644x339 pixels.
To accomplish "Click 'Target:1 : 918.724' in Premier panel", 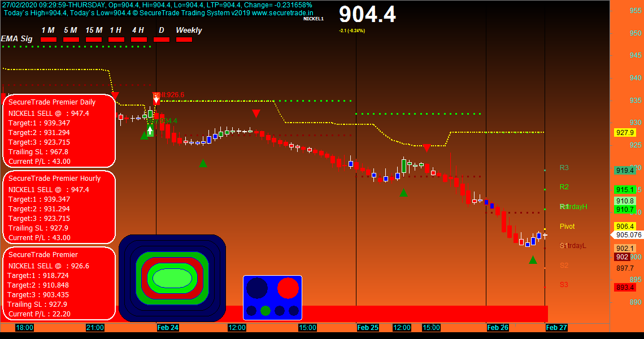I will (38, 275).
